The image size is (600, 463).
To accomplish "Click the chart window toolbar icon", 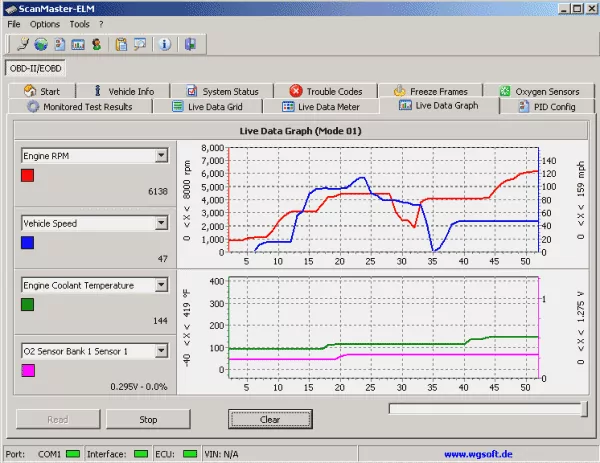I will pos(77,45).
